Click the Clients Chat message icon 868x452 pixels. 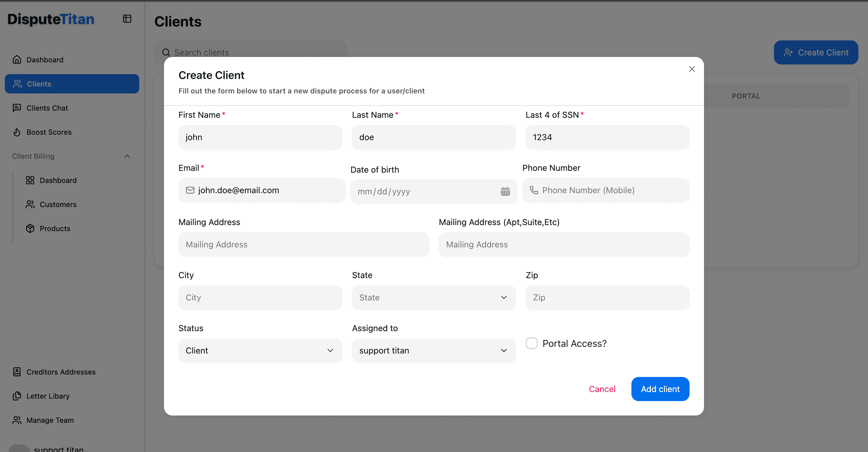17,108
